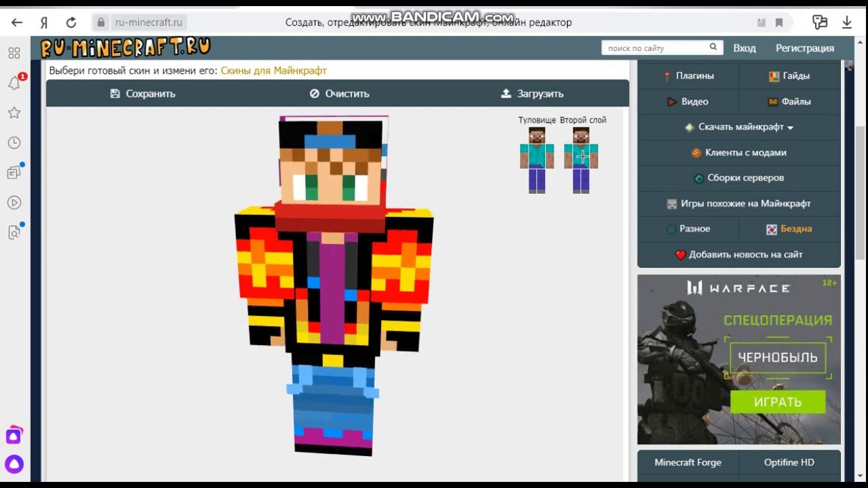Click the skin's red scarf in preview
The height and width of the screenshot is (488, 868).
tap(330, 217)
